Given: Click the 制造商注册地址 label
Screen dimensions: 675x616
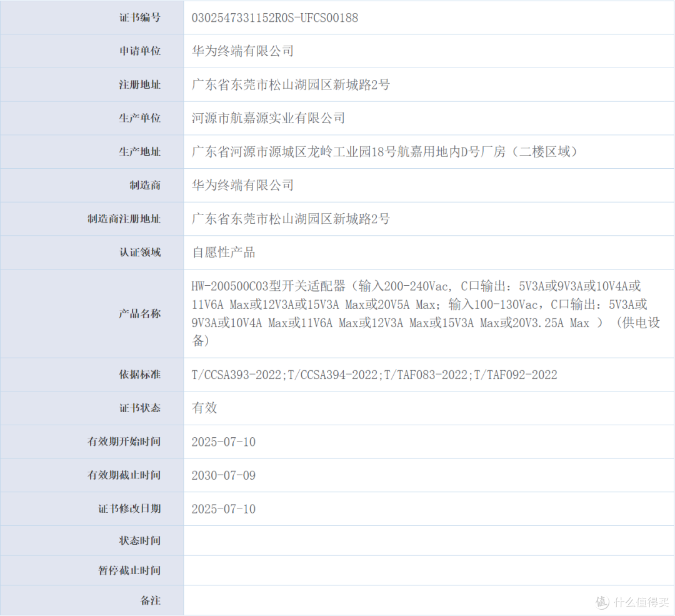Looking at the screenshot, I should point(124,219).
